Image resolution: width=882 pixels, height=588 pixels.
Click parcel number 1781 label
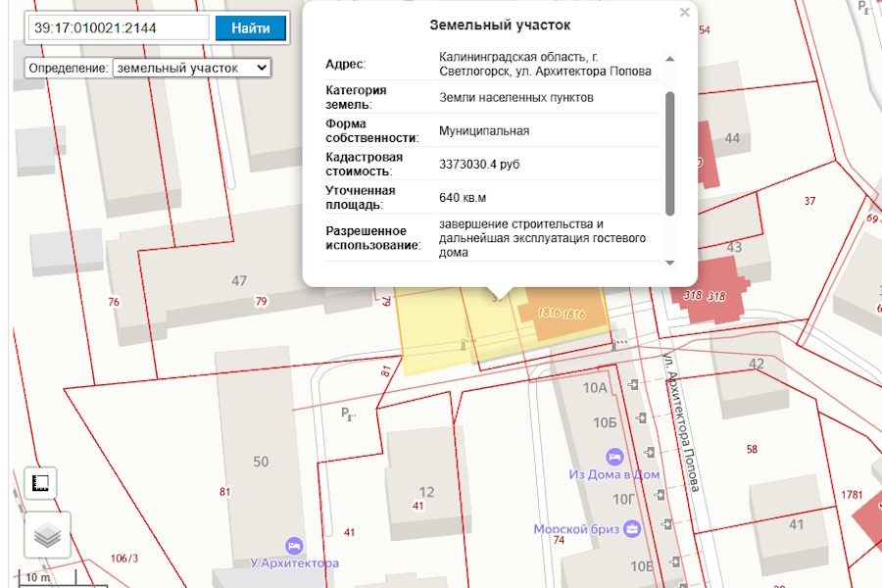(852, 495)
